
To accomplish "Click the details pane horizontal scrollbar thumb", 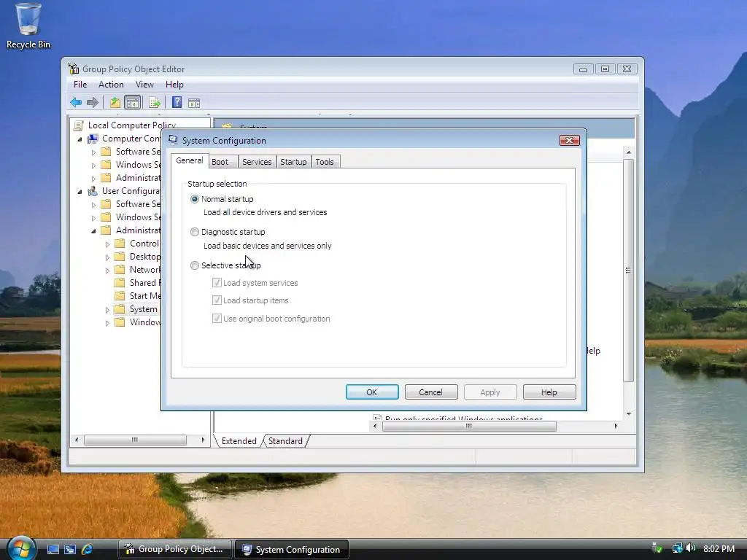I will [x=469, y=426].
